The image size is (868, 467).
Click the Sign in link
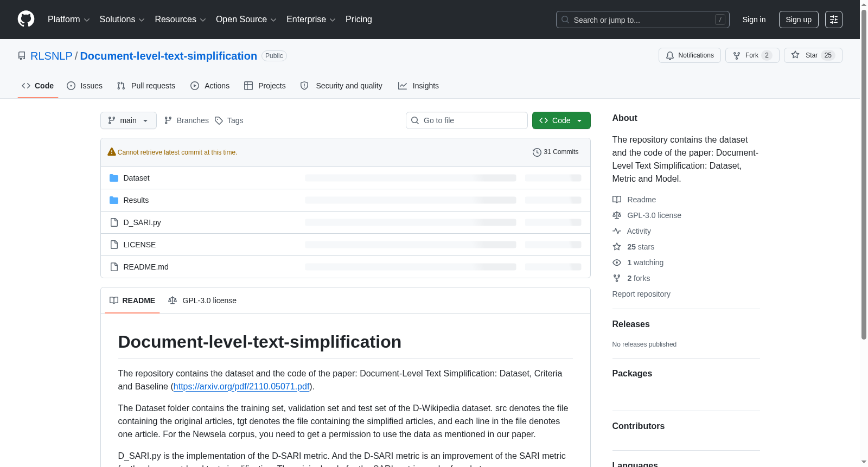(754, 20)
